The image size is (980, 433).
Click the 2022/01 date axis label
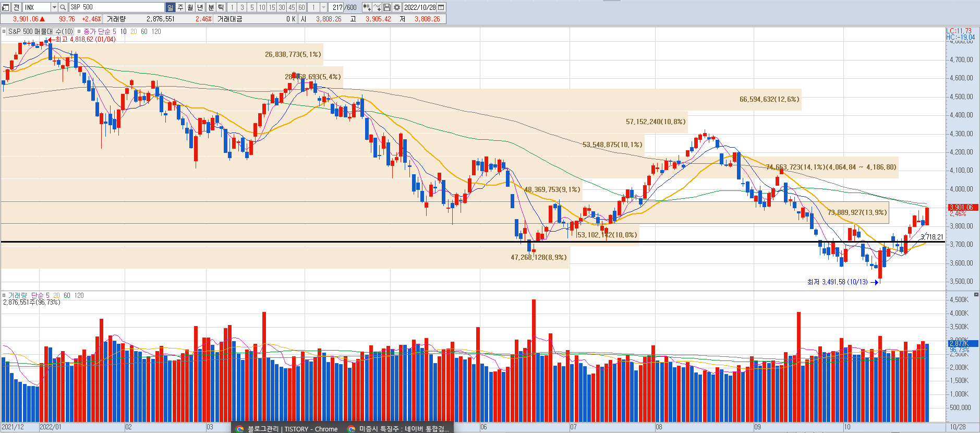pyautogui.click(x=51, y=427)
